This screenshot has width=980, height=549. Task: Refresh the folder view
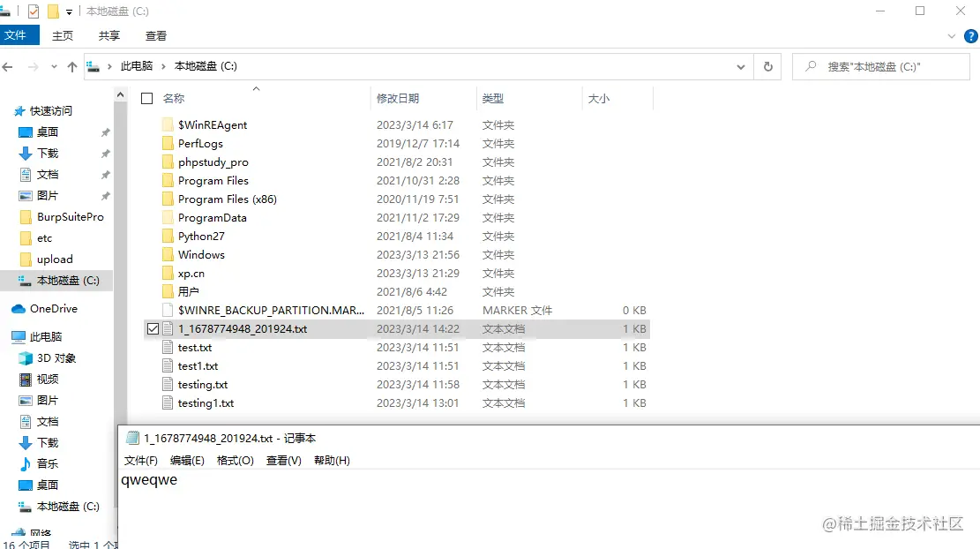768,66
